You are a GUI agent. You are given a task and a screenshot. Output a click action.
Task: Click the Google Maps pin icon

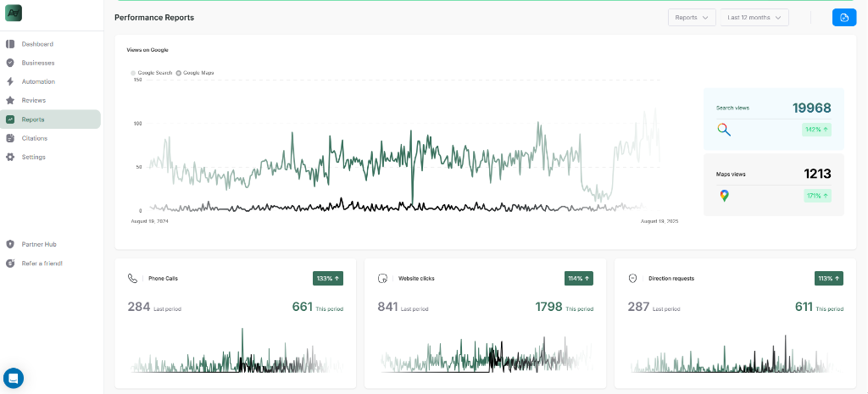(724, 196)
